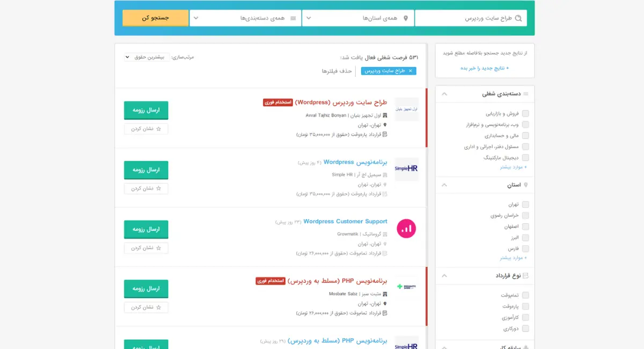Check the فروش و بازاریابی category

[525, 113]
